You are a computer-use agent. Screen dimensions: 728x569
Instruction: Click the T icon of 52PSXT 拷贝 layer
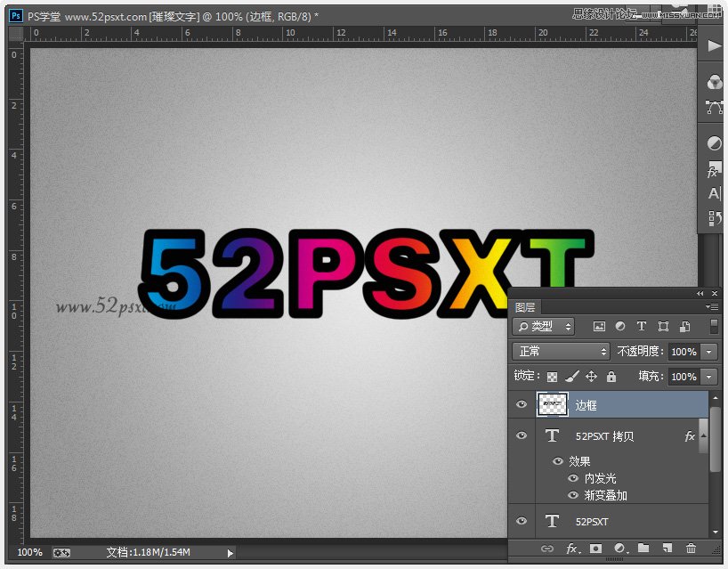552,435
